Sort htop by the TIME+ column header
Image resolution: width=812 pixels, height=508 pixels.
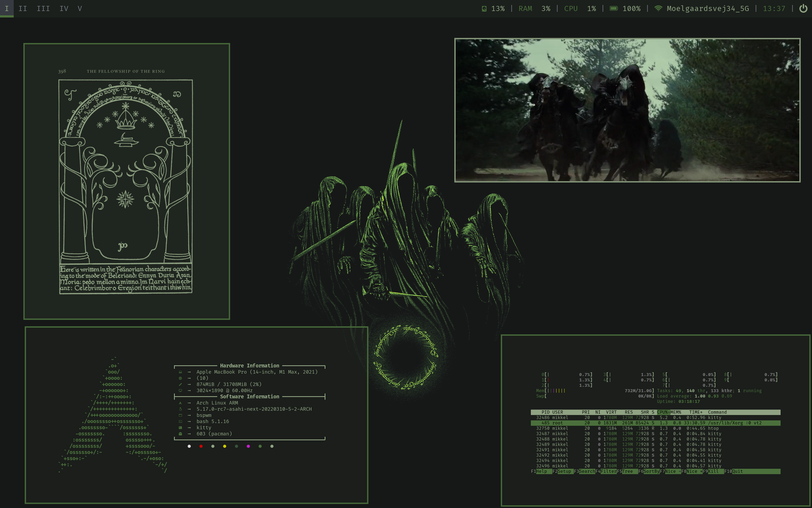click(695, 412)
